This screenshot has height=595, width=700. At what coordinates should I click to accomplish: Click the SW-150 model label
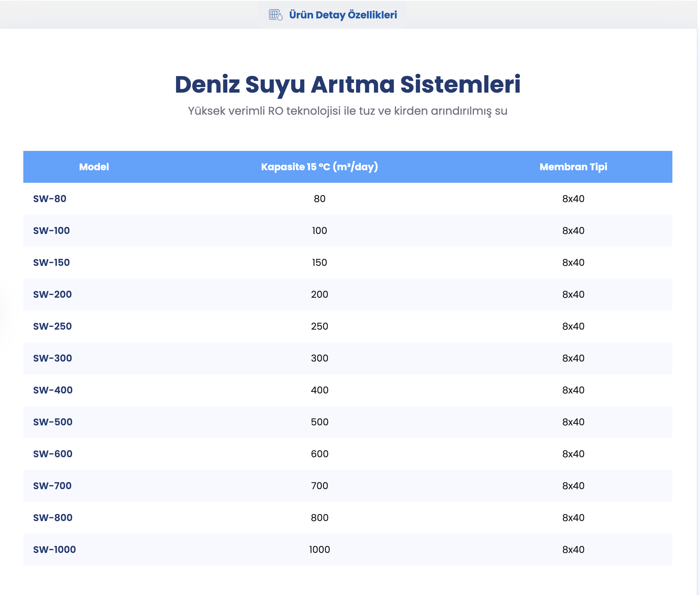click(51, 263)
